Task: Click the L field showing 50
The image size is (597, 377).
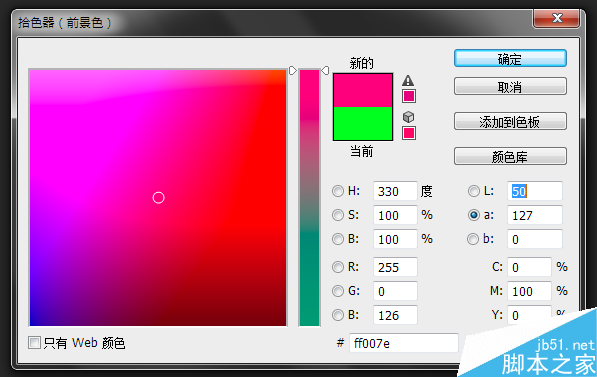Action: coord(535,191)
